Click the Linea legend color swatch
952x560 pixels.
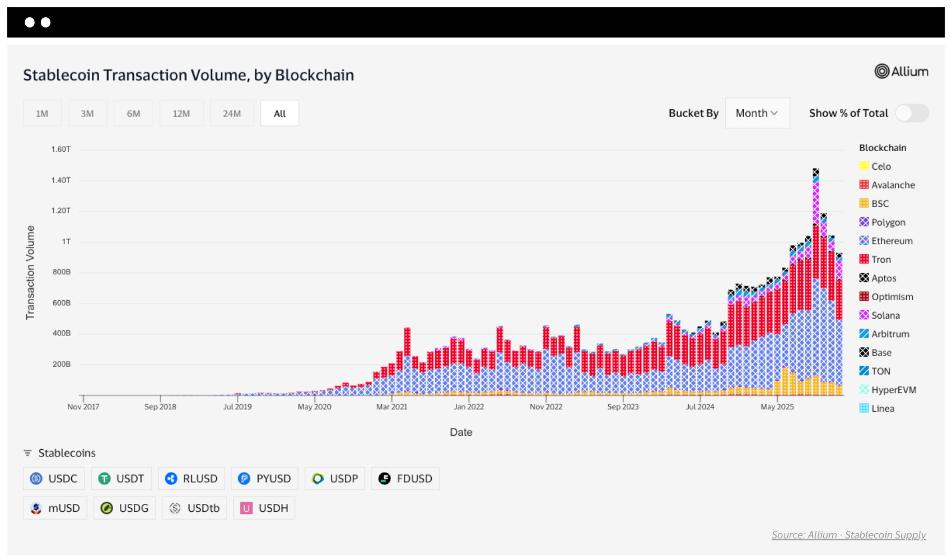point(864,408)
